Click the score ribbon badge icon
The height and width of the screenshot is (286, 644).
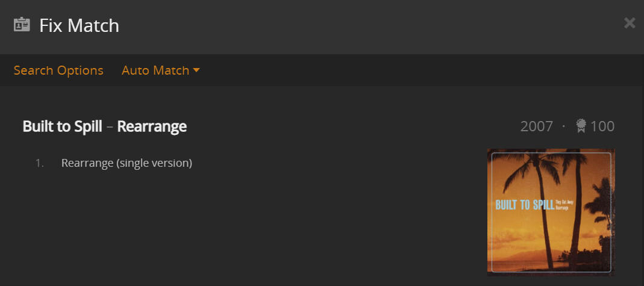click(581, 126)
